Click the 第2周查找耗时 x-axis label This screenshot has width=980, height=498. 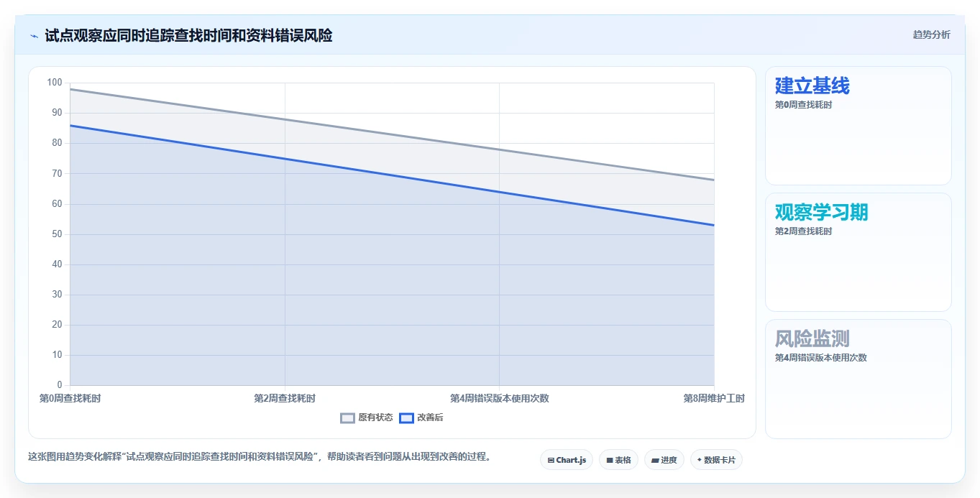tap(285, 398)
